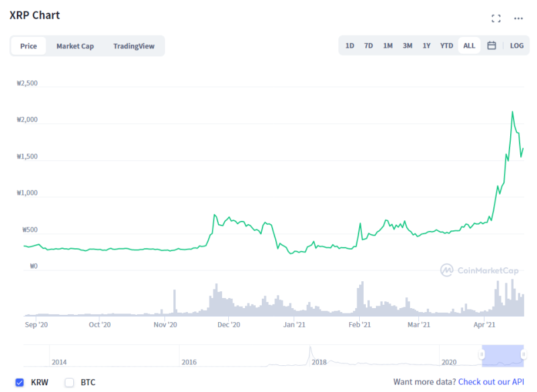
Task: Follow the Check out our API link
Action: point(491,382)
